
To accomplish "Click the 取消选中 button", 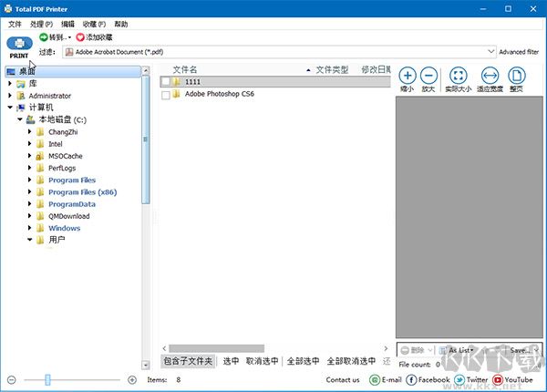I will (263, 361).
